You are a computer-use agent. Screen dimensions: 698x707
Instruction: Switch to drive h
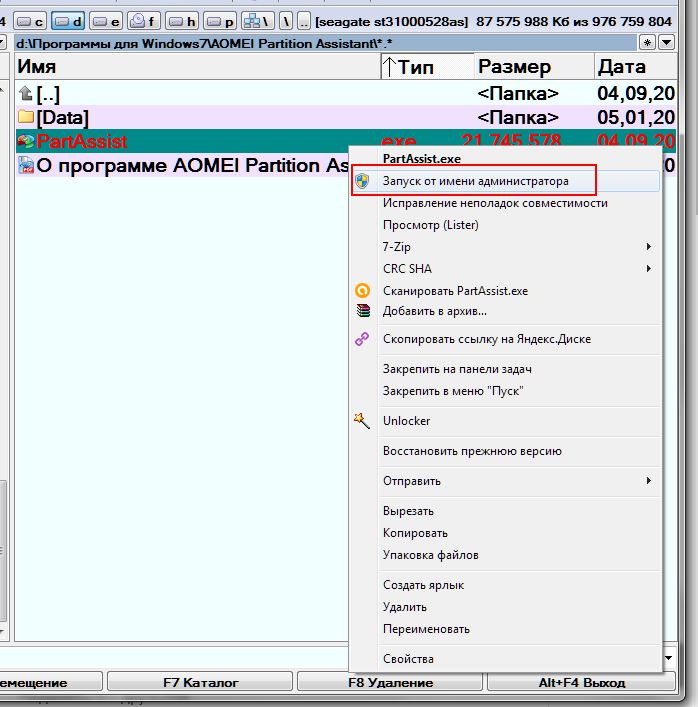182,21
